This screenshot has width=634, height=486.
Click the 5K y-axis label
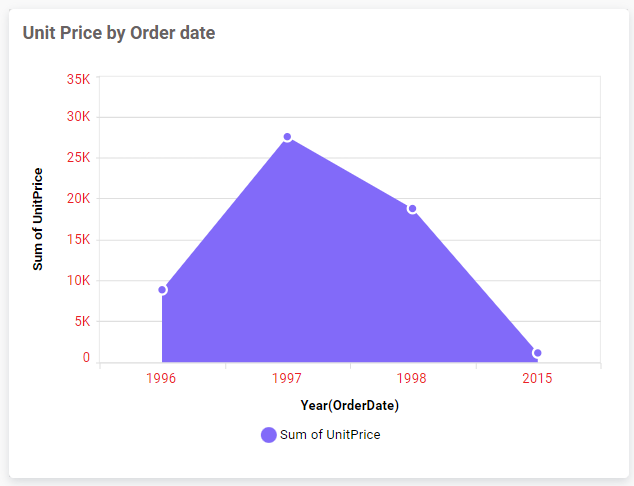(x=81, y=322)
